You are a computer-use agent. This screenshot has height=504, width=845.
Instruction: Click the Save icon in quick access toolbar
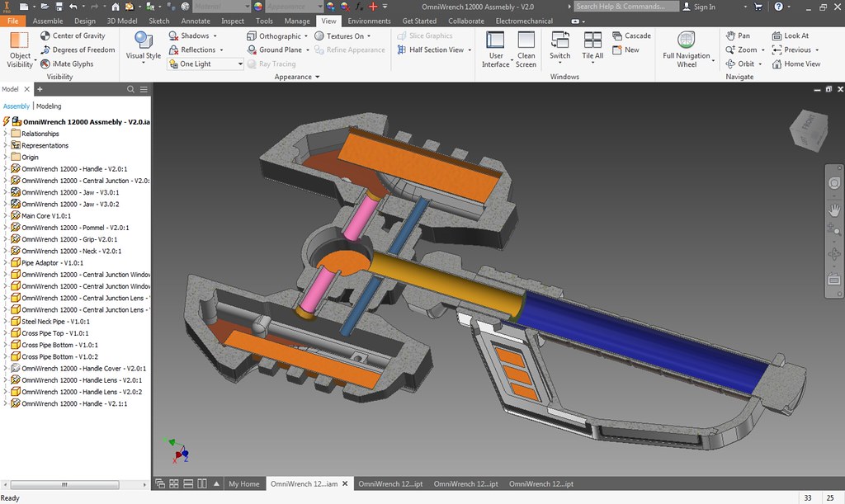(x=59, y=7)
